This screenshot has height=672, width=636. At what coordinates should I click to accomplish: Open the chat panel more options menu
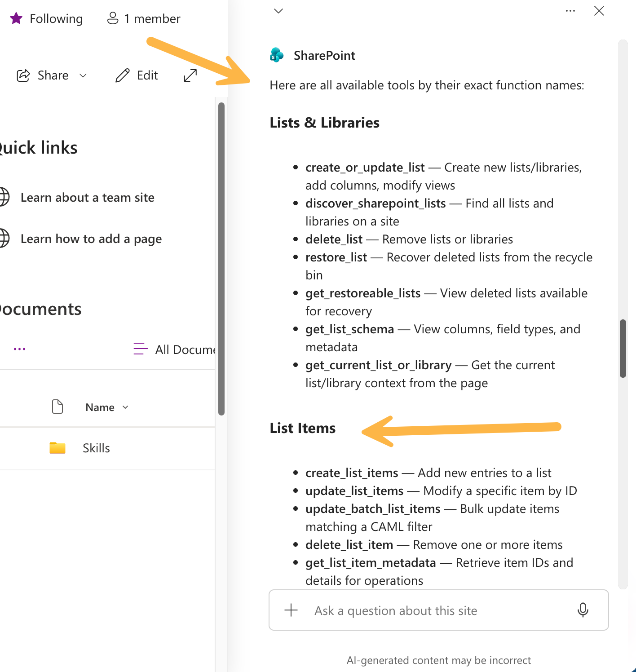[570, 11]
